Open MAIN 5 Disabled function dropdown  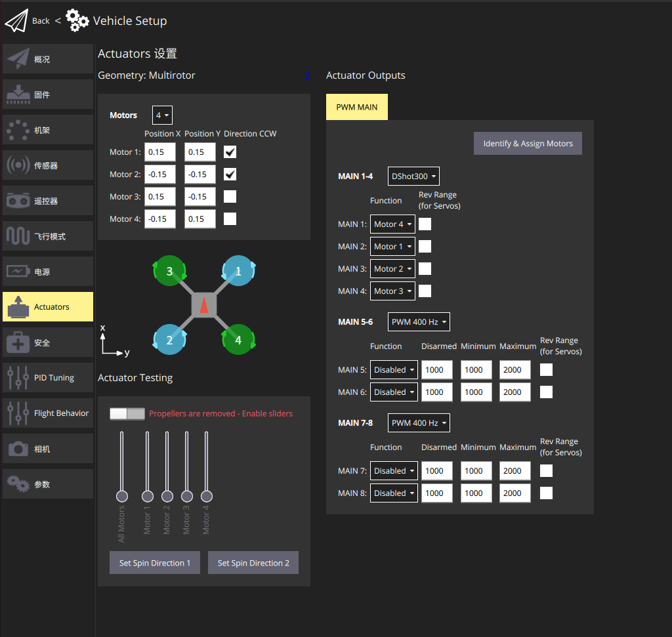click(394, 370)
